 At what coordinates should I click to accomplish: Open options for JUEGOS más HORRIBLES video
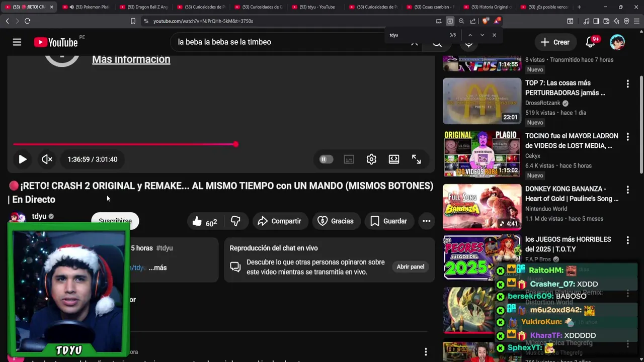627,240
